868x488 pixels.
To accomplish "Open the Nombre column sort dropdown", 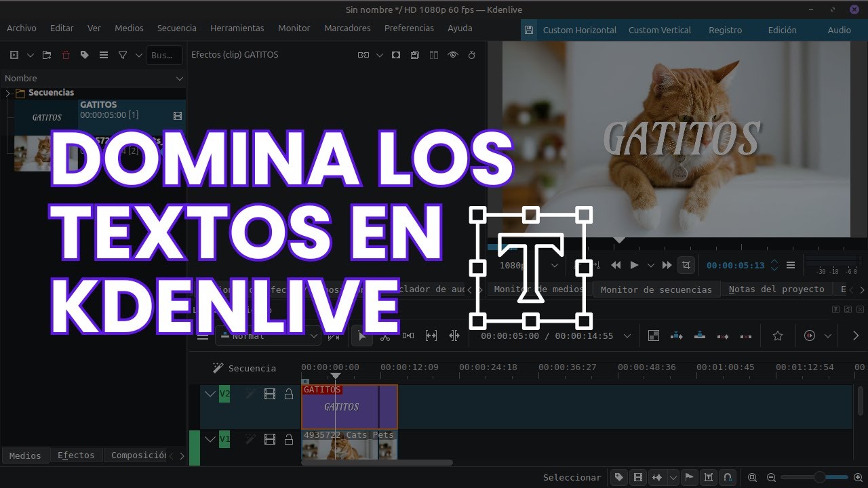I will click(x=179, y=79).
